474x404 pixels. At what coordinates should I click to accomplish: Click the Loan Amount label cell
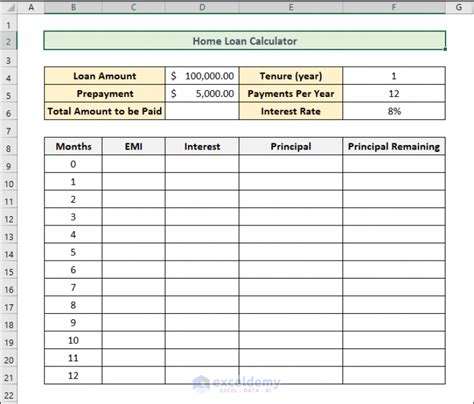pos(105,76)
